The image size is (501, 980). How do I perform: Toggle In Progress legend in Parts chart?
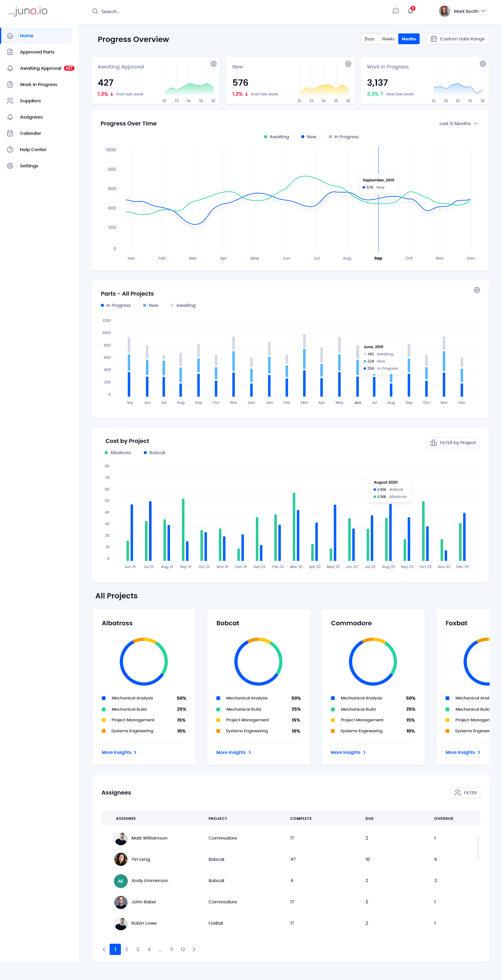tap(116, 306)
